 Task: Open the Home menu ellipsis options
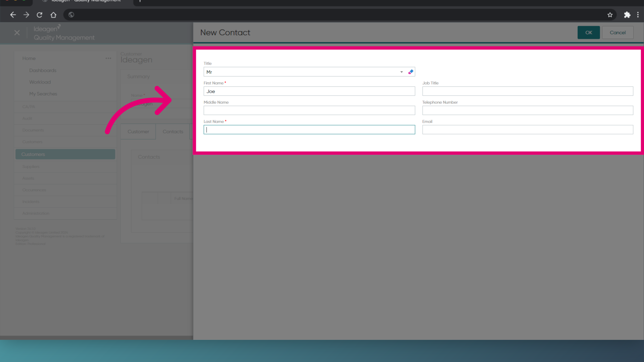(108, 58)
